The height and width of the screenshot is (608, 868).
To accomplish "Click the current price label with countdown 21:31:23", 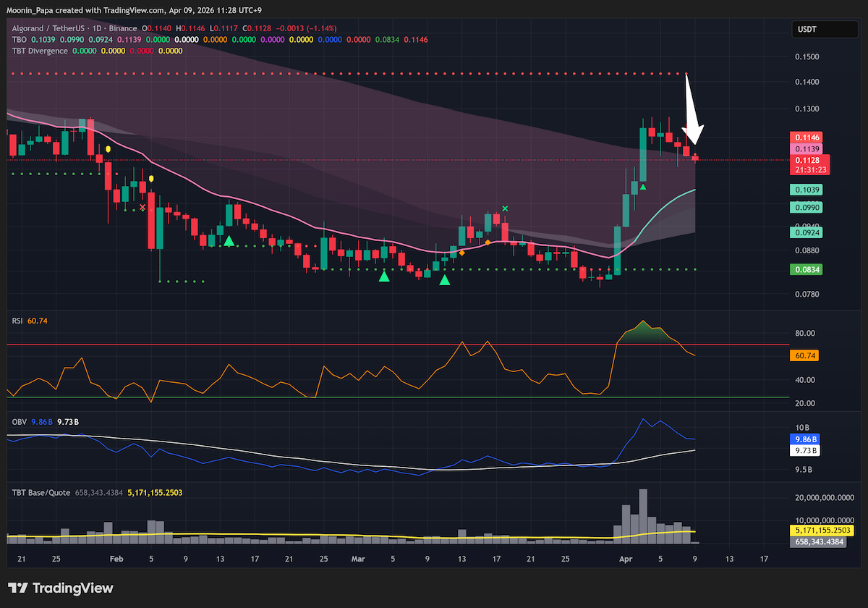I will tap(810, 164).
